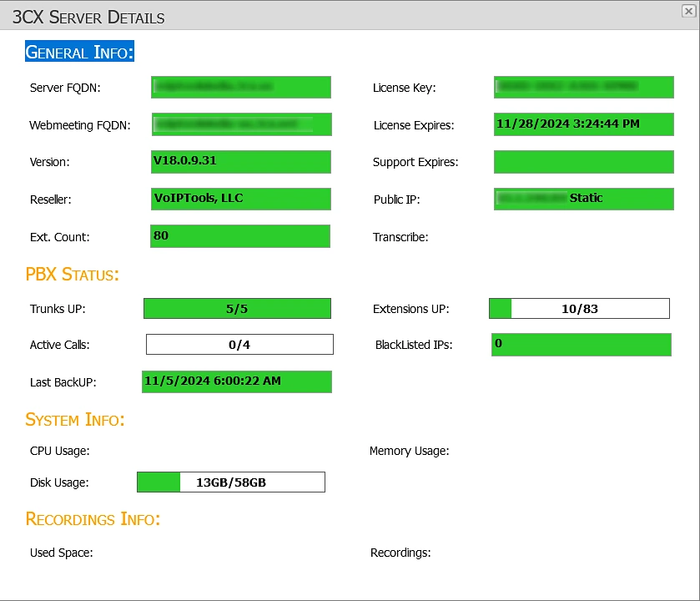The height and width of the screenshot is (601, 700).
Task: Click the Trunks UP 5/5 bar
Action: [x=237, y=309]
